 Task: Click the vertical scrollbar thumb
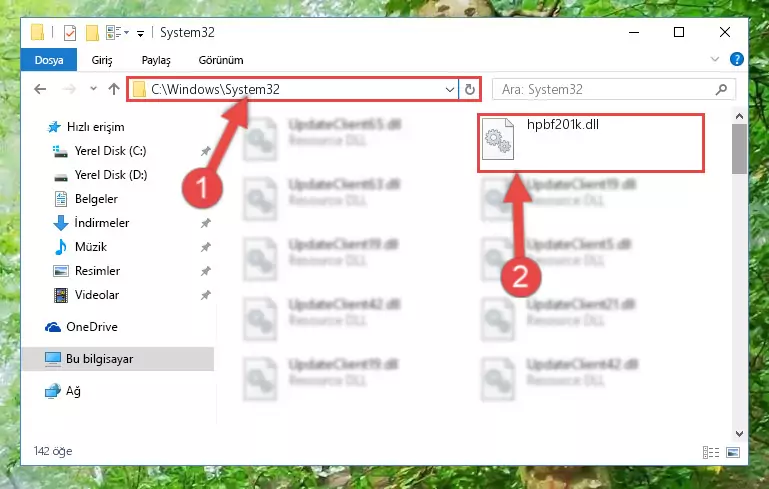(x=739, y=149)
